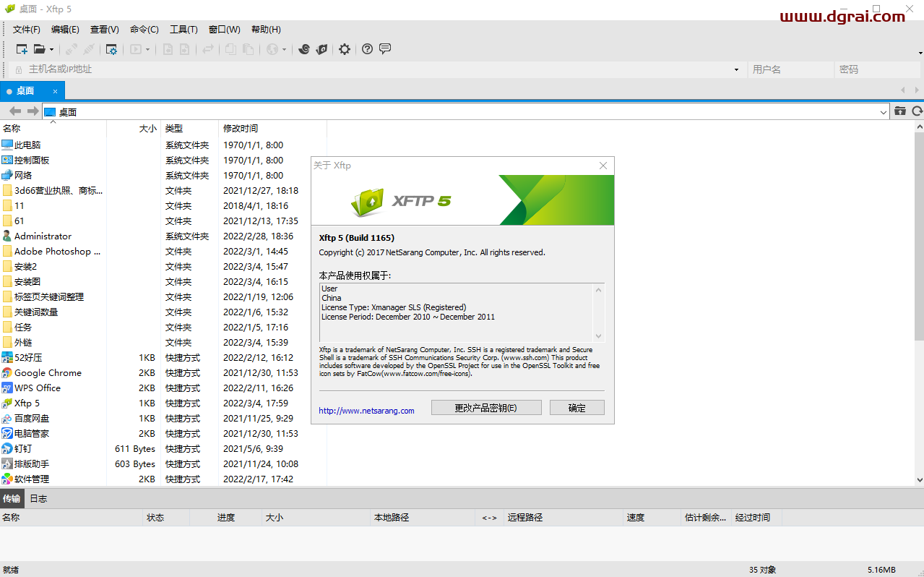Click the 用户名 input field
The image size is (924, 577).
[790, 69]
